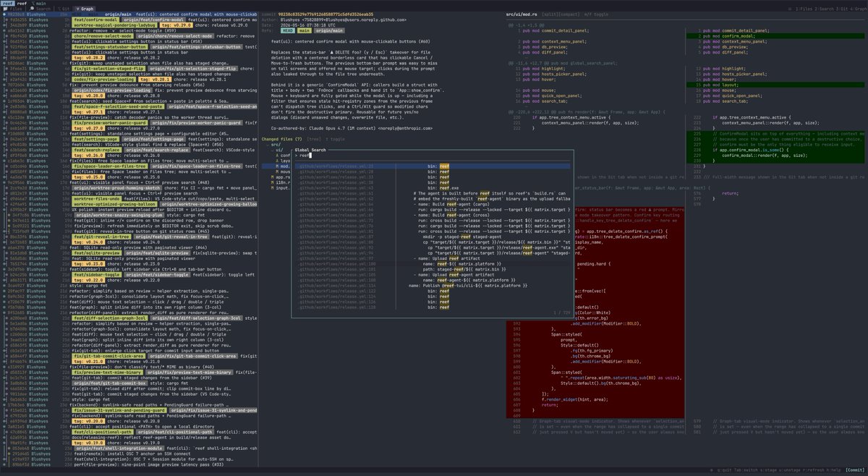This screenshot has height=476, width=868.
Task: Click the q:quit hint in status bar
Action: [724, 469]
